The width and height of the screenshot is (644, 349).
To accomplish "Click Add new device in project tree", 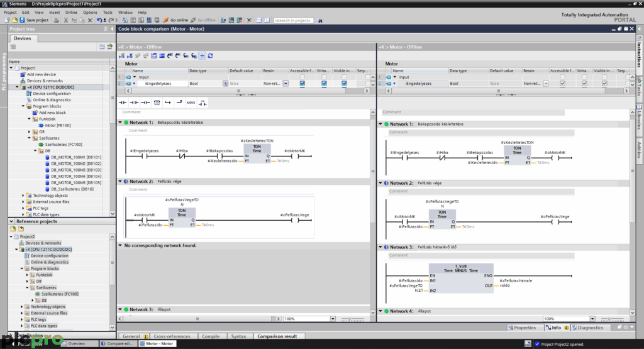I will [41, 74].
